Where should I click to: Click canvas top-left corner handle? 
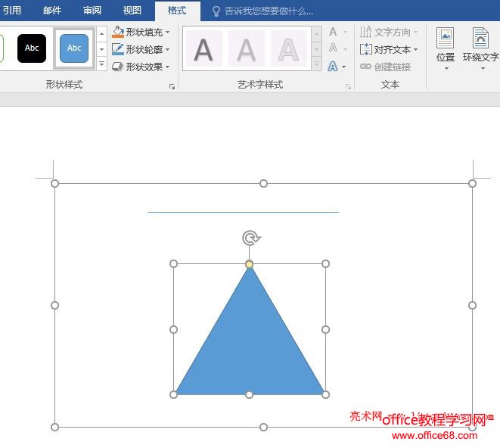pos(55,183)
